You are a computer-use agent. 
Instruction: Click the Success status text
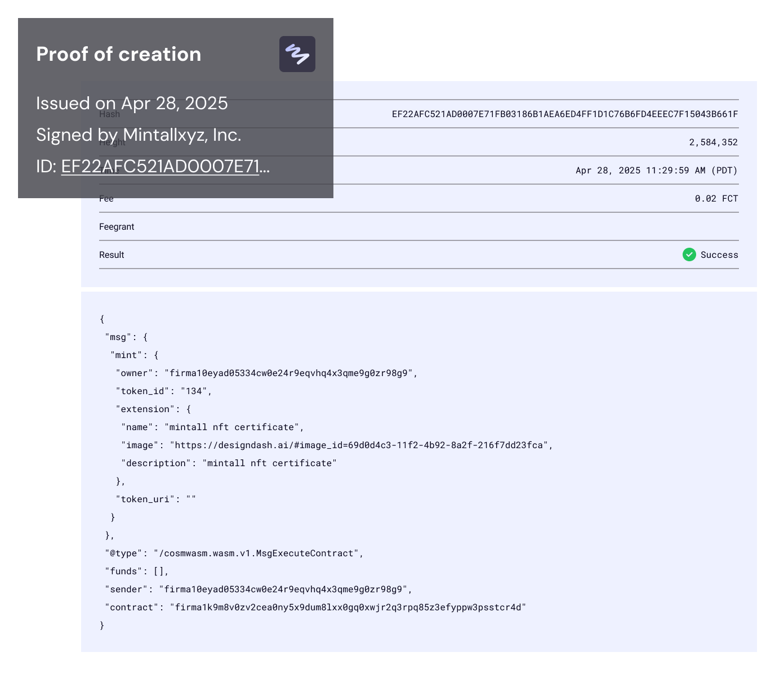point(719,255)
